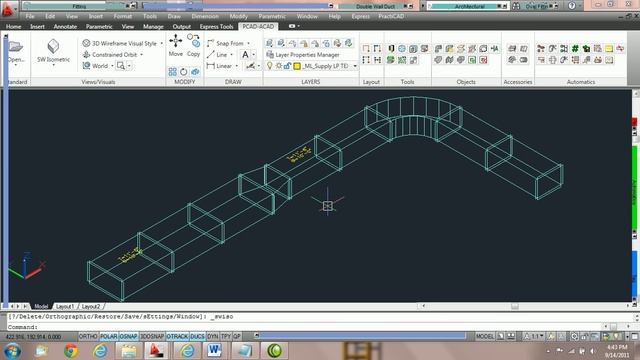Click the Array icon in the Modify panel
Viewport: 640px width, 360px height.
pos(173,72)
